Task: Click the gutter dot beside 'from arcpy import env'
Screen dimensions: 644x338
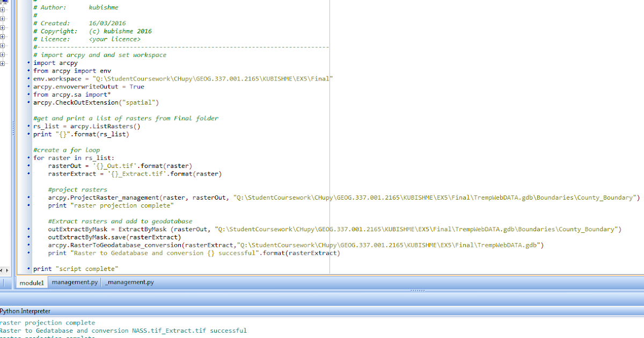Action: click(x=28, y=71)
